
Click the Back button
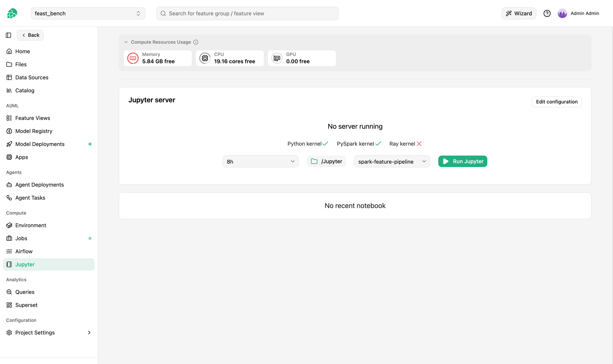(30, 35)
